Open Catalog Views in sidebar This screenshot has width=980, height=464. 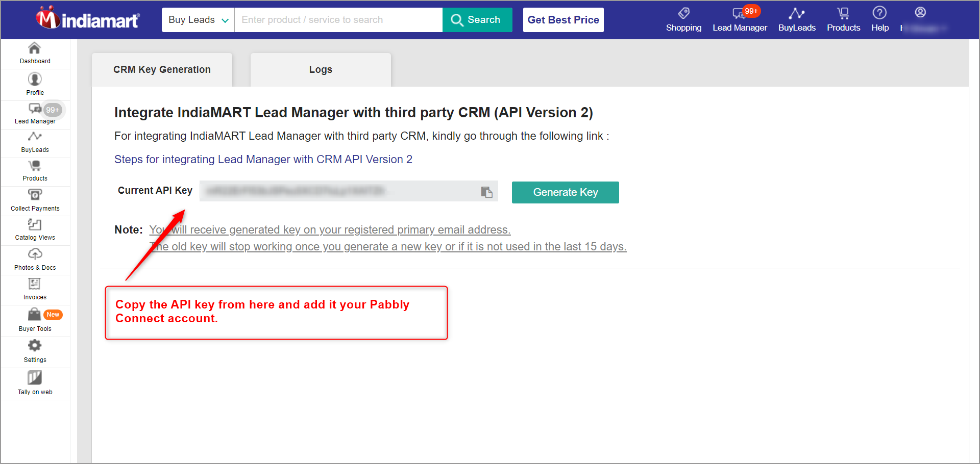click(x=35, y=230)
